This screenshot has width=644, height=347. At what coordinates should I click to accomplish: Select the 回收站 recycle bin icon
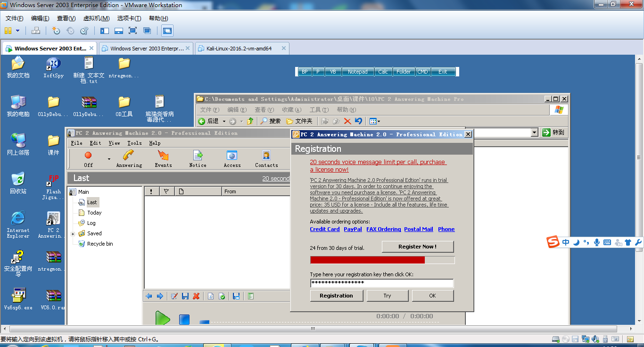18,183
